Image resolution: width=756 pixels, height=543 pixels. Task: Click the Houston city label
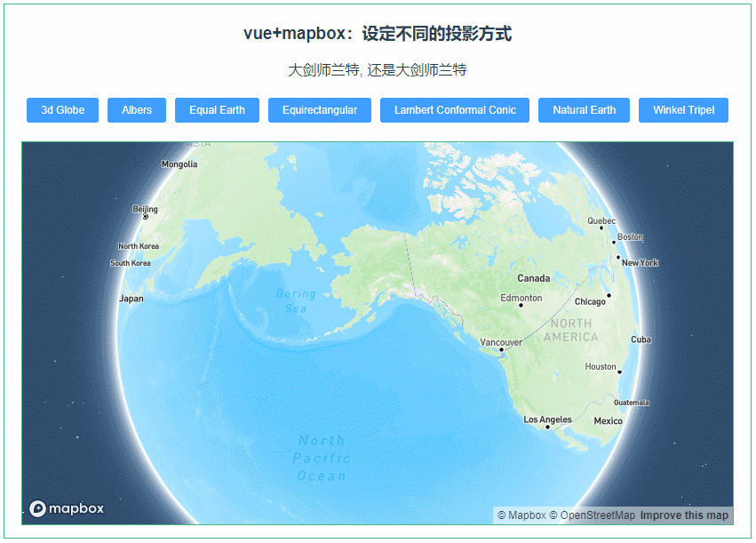(601, 366)
